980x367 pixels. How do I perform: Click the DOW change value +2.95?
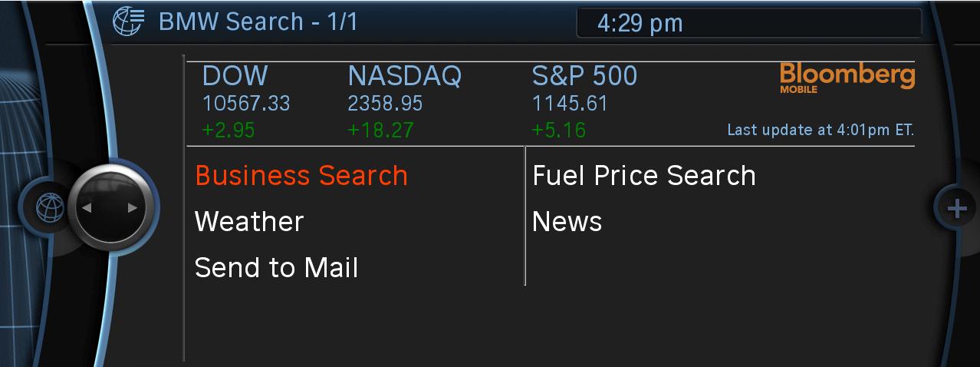click(228, 130)
